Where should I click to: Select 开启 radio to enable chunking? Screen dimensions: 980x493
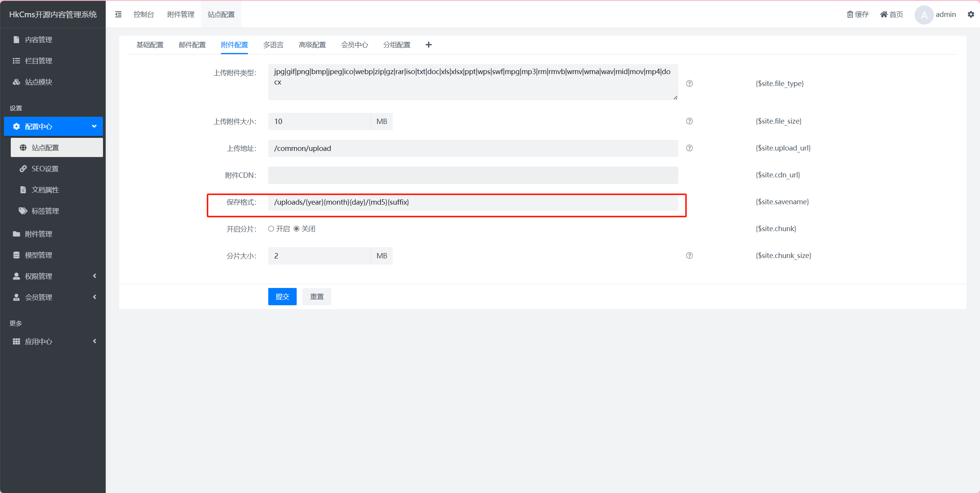coord(271,229)
